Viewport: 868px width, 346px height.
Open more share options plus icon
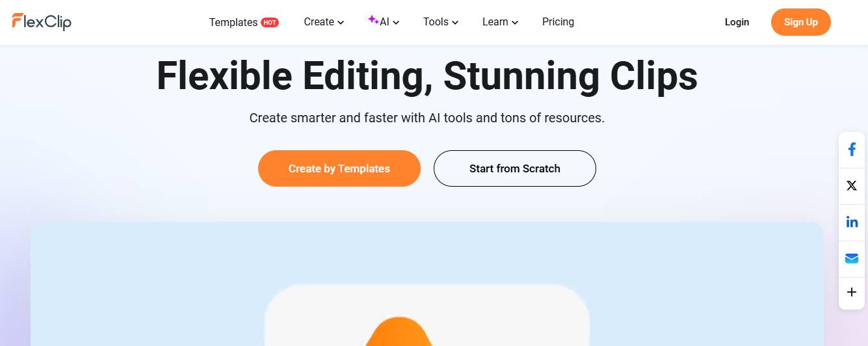[x=852, y=292]
